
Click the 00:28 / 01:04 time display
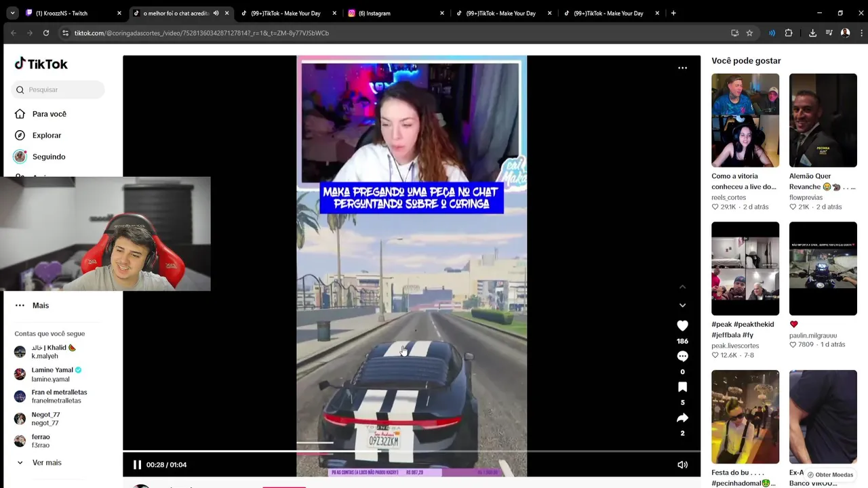pyautogui.click(x=166, y=464)
